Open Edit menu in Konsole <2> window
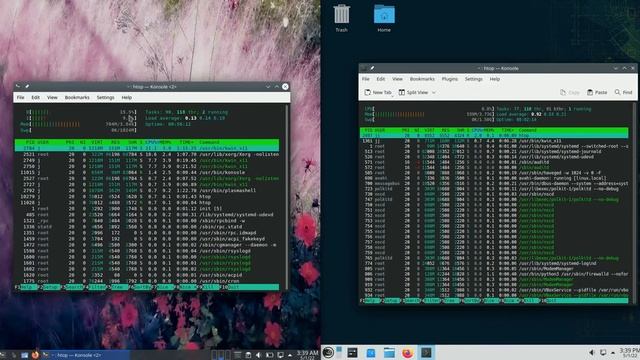Viewport: 640px width, 360px height. [x=36, y=98]
